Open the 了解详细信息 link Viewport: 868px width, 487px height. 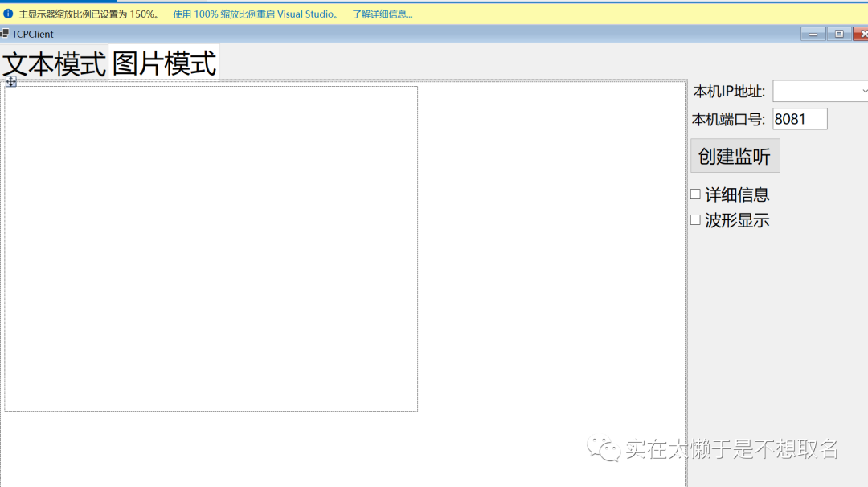point(383,14)
